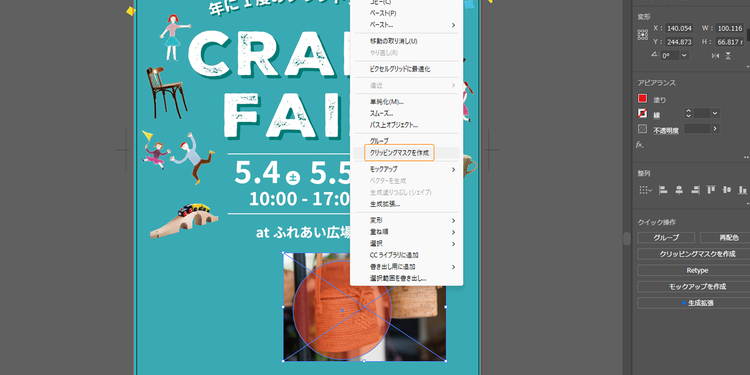Screen dimensions: 750x375
Task: Align objects to vertical center
Action: tap(727, 190)
